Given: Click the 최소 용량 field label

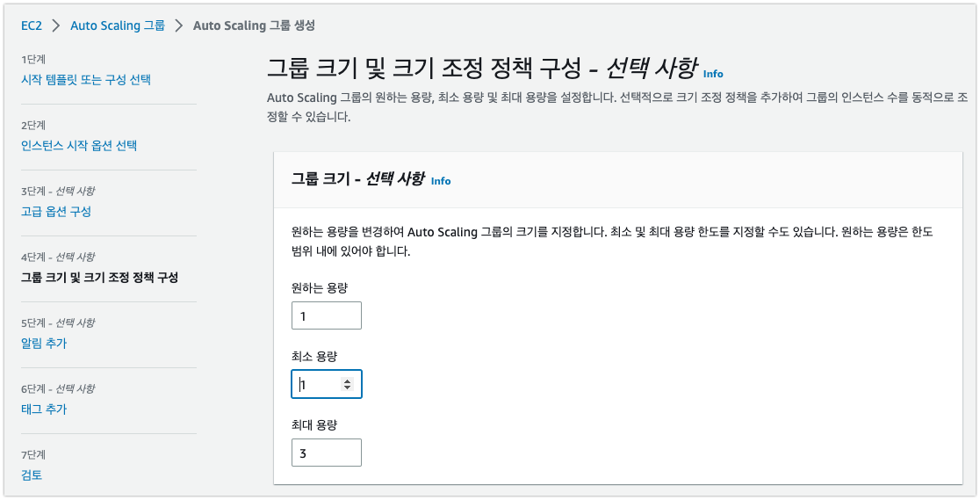Looking at the screenshot, I should [x=314, y=357].
